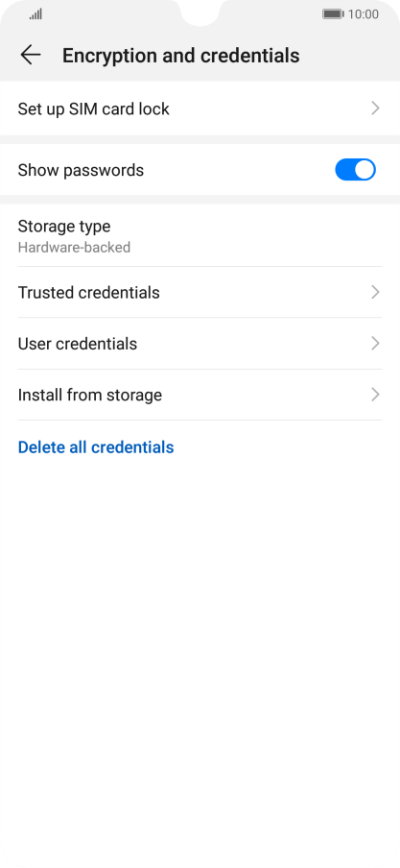Toggle the Show passwords switch
Image resolution: width=400 pixels, height=868 pixels.
[355, 170]
